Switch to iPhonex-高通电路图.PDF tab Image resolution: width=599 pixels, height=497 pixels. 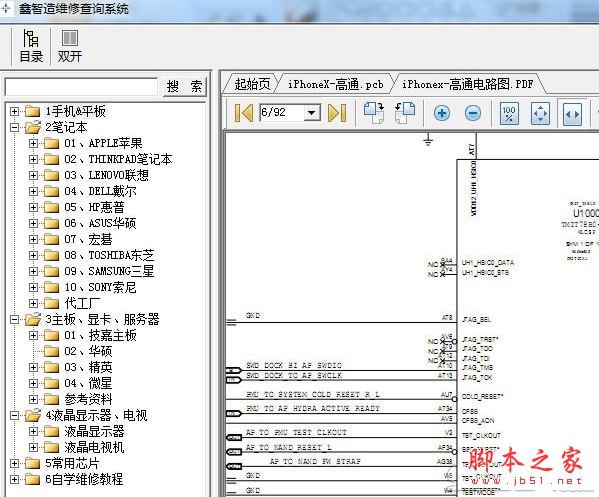467,84
